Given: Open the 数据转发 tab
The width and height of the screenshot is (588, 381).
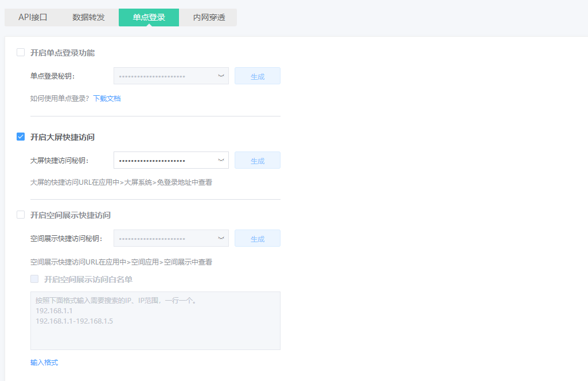Looking at the screenshot, I should point(88,17).
